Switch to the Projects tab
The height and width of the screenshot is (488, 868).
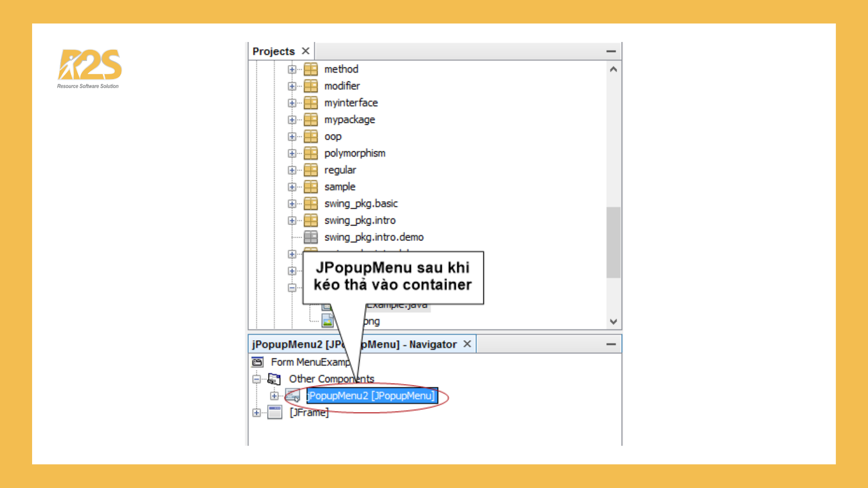coord(273,52)
